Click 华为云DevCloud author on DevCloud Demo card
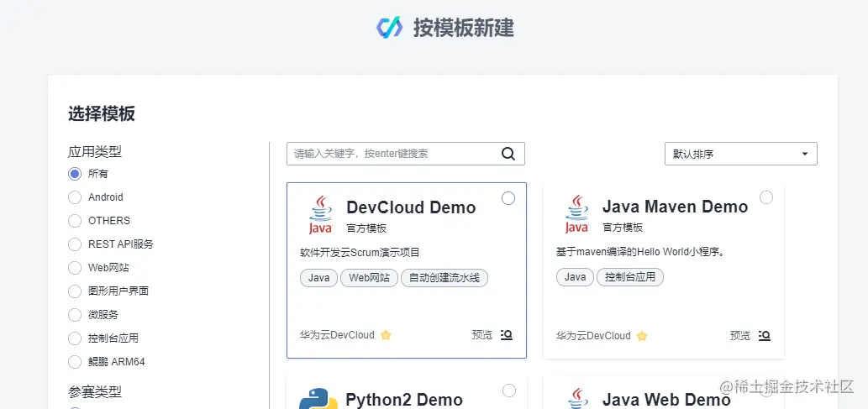 tap(337, 335)
